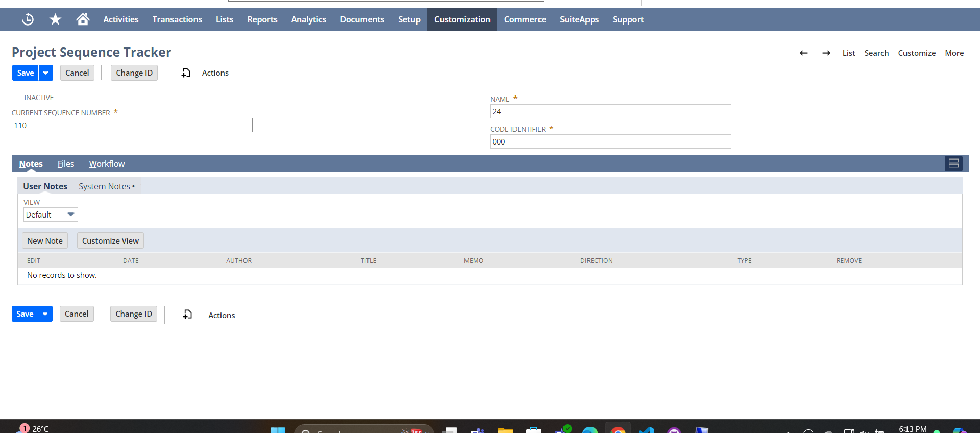Click the Shortcuts star icon
The width and height of the screenshot is (980, 433).
coord(55,19)
